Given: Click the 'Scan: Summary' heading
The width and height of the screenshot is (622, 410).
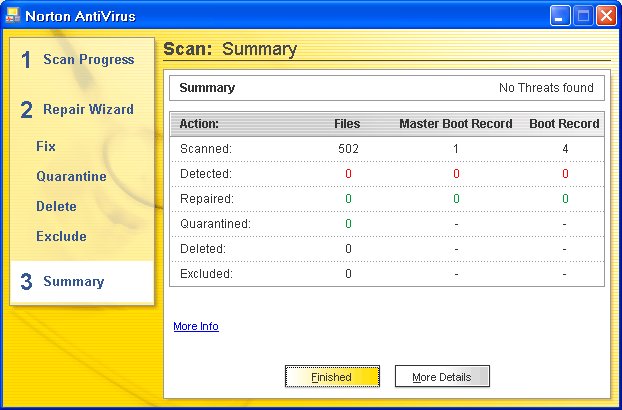Looking at the screenshot, I should pyautogui.click(x=230, y=49).
